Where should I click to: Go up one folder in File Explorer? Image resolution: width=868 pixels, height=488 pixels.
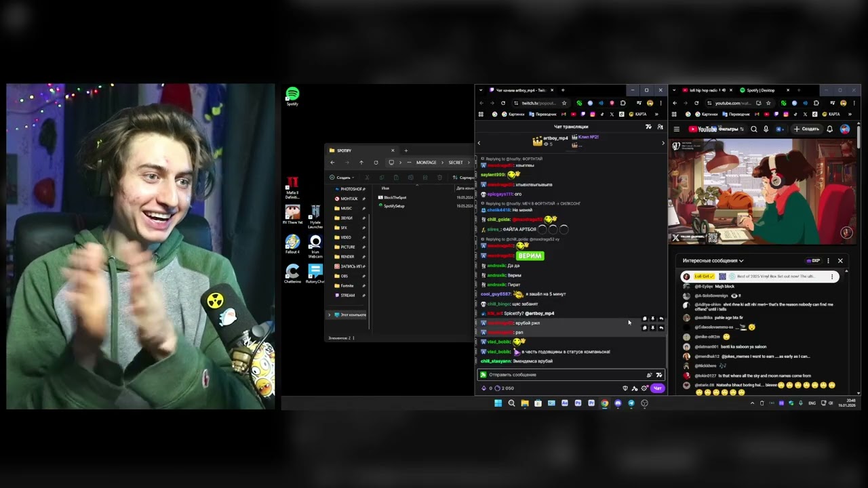click(361, 163)
